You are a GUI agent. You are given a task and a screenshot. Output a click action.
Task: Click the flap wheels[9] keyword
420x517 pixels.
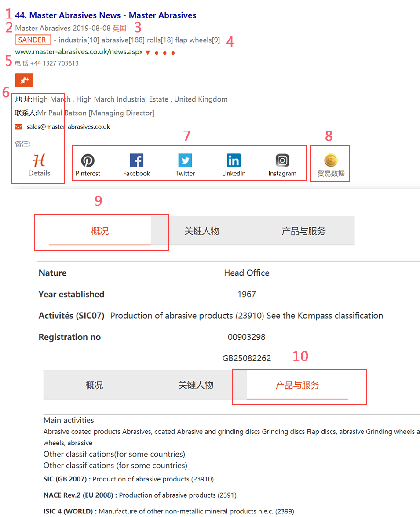(x=197, y=40)
